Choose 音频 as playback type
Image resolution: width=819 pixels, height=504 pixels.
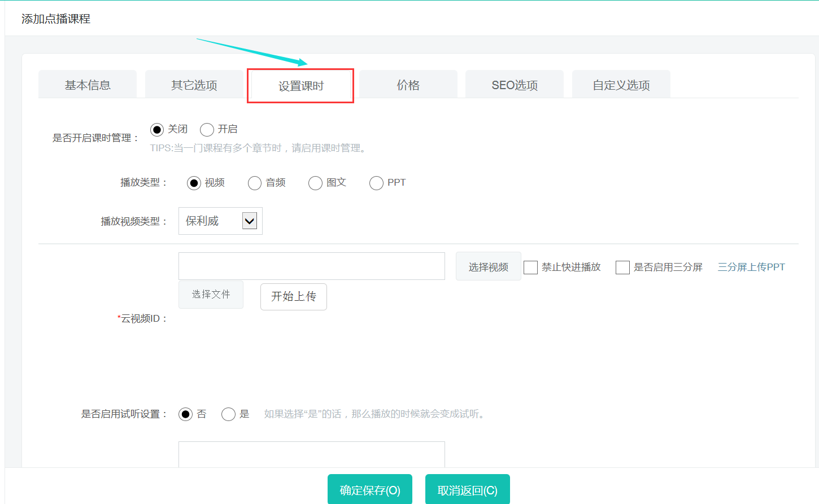click(255, 183)
